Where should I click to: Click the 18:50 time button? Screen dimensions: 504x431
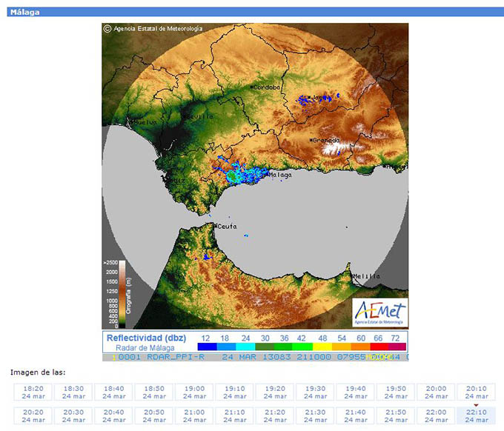click(153, 392)
